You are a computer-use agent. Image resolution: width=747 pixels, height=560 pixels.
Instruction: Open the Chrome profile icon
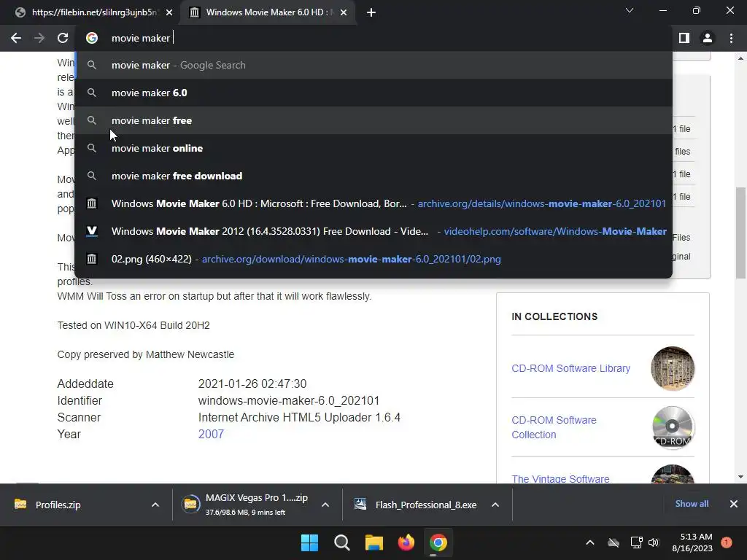click(x=708, y=38)
